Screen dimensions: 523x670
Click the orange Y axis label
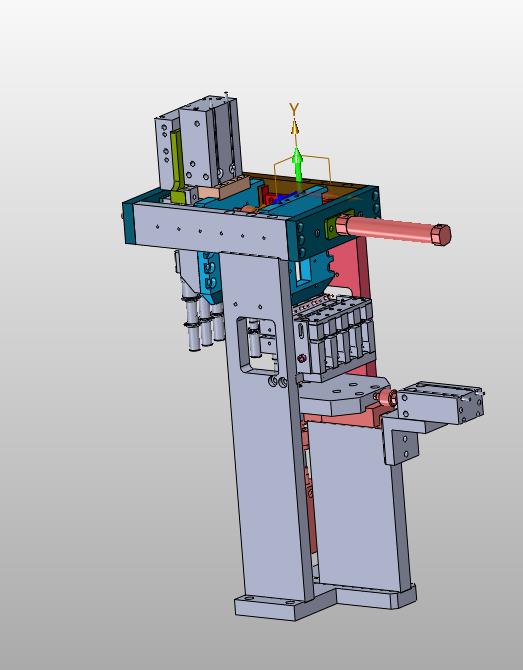(294, 109)
